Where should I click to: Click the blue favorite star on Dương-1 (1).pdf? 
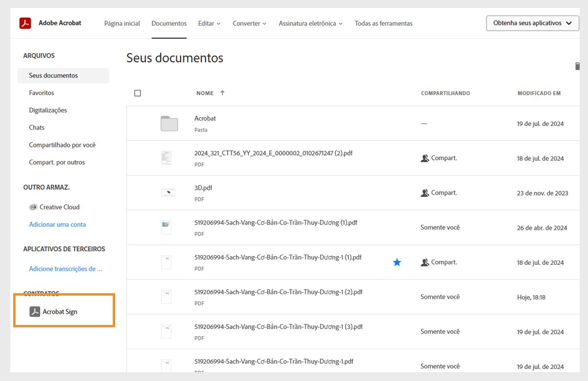[397, 262]
